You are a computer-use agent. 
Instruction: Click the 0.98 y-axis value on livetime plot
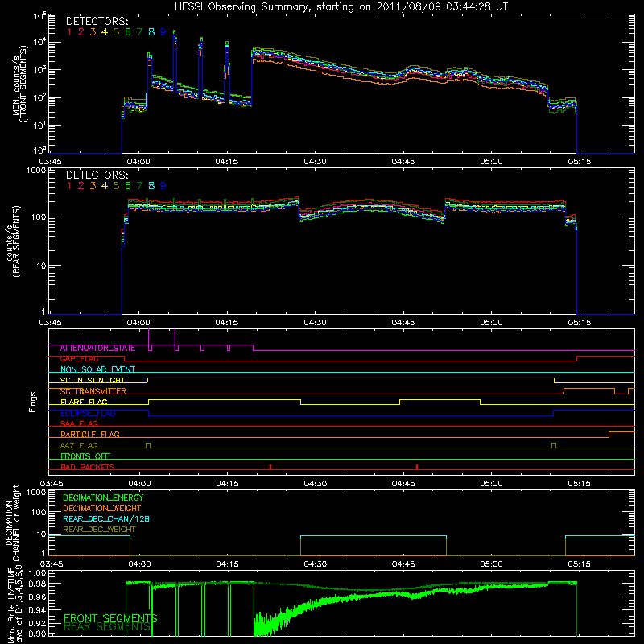38,584
